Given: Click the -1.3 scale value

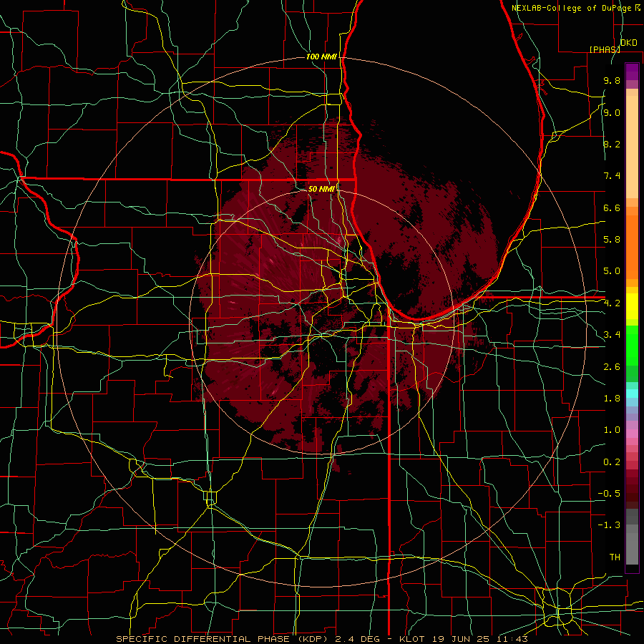Looking at the screenshot, I should click(609, 525).
